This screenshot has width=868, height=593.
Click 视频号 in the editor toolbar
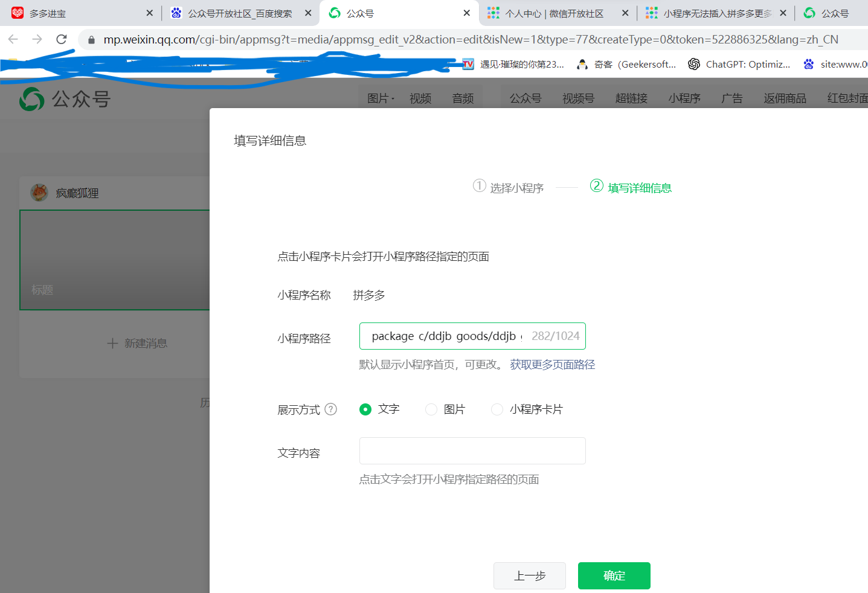point(578,98)
